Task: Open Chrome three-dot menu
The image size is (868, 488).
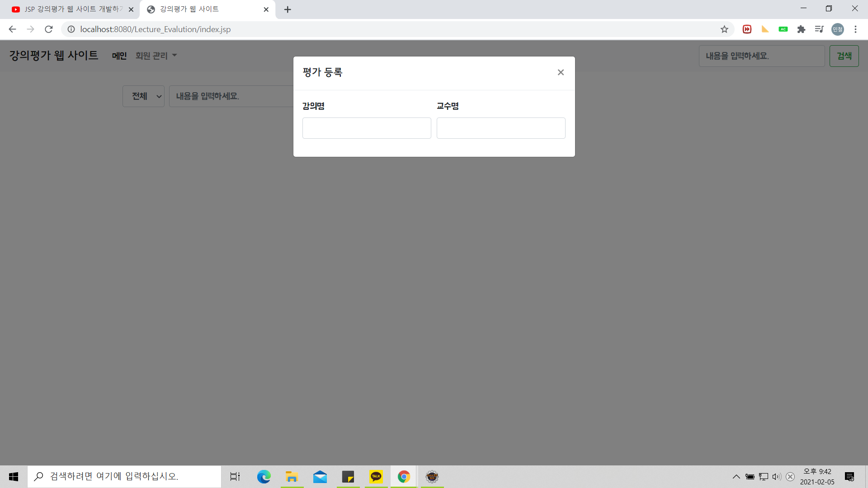Action: [855, 29]
